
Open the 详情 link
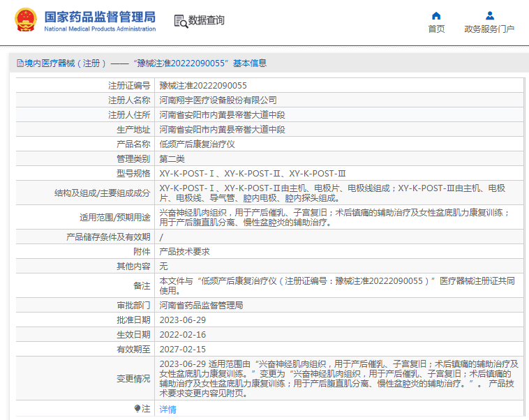167,410
